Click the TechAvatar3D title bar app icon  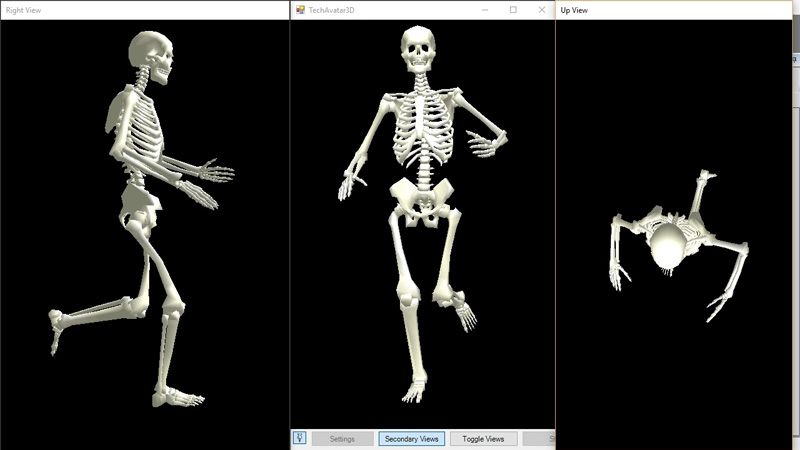[299, 10]
